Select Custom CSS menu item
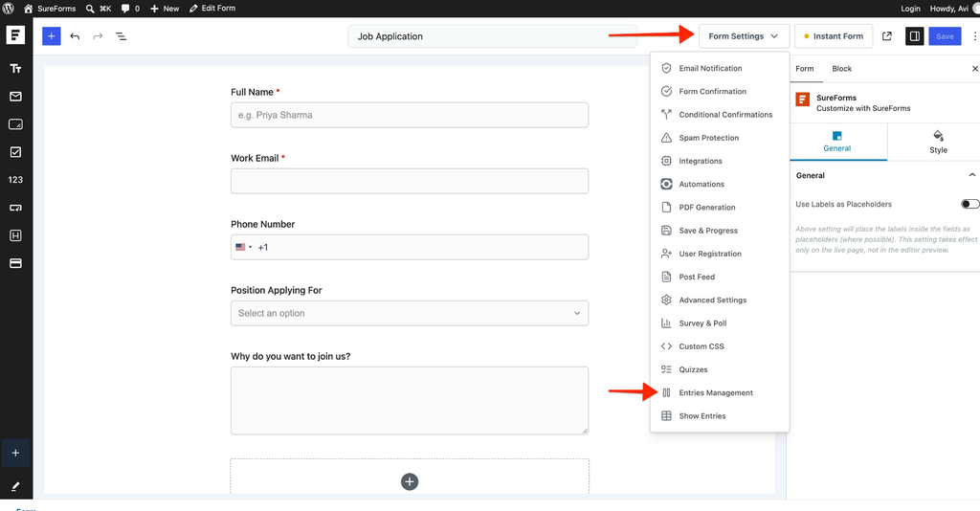 [x=720, y=346]
